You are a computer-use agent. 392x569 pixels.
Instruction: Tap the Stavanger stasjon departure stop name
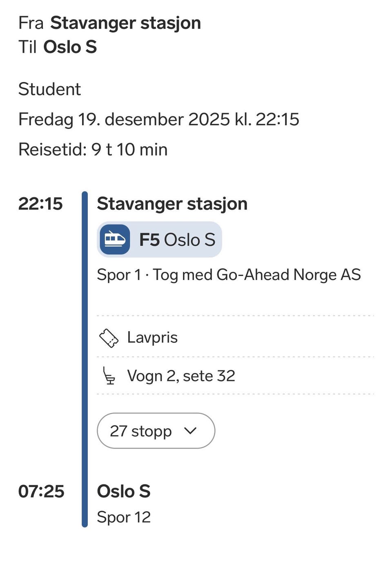(172, 204)
